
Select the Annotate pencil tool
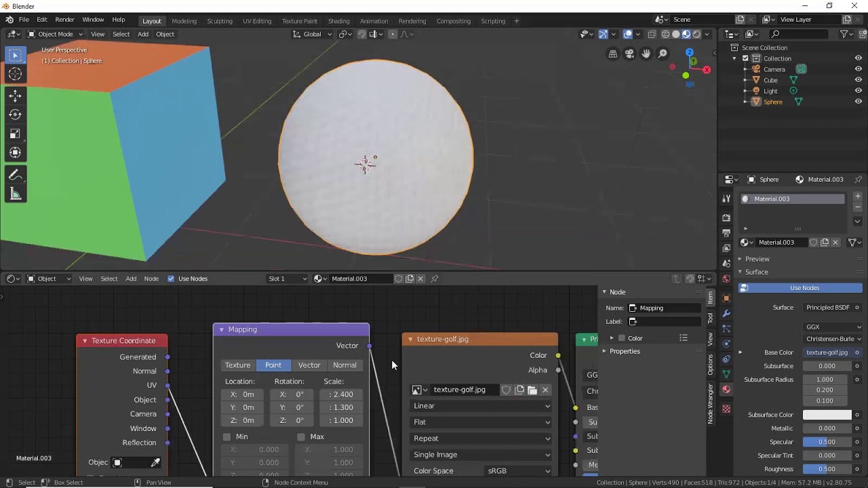pyautogui.click(x=15, y=175)
